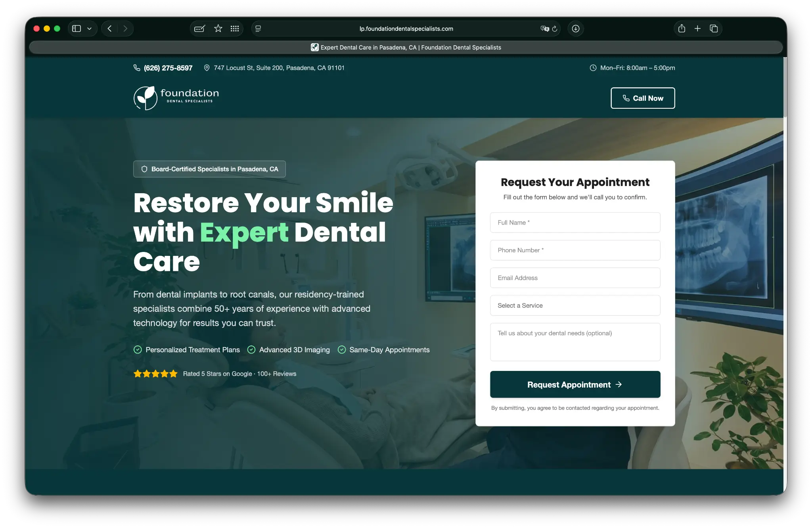Reload the current page
Screen dimensions: 812x528
click(x=554, y=29)
